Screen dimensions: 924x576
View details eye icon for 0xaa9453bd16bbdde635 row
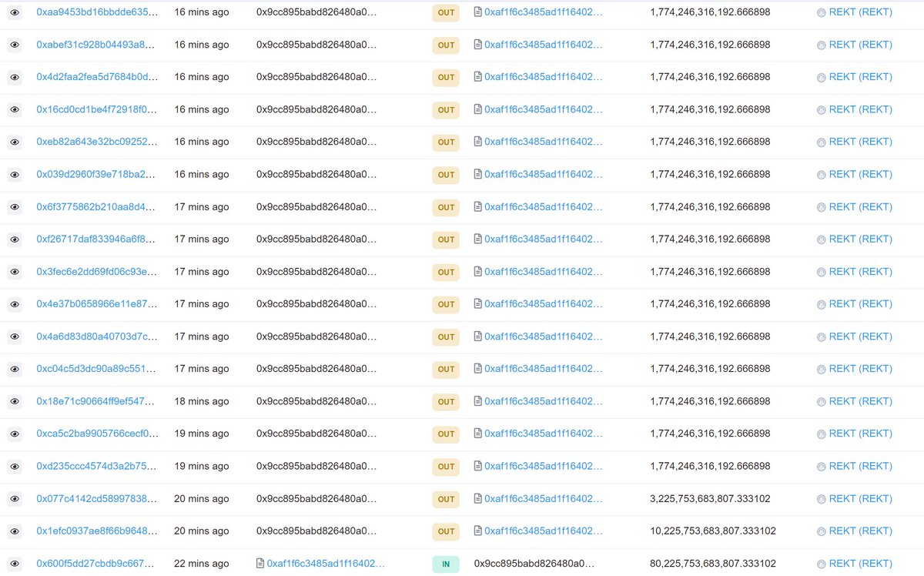point(15,12)
